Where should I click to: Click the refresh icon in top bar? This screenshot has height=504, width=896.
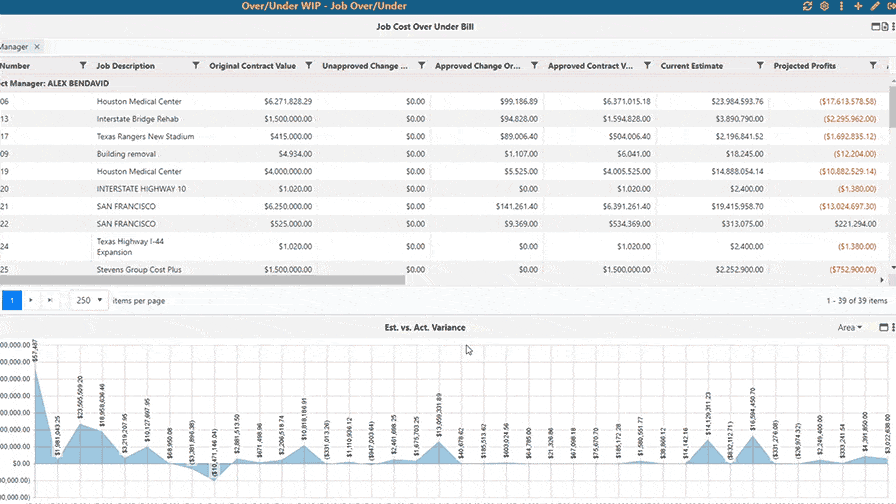coord(807,6)
